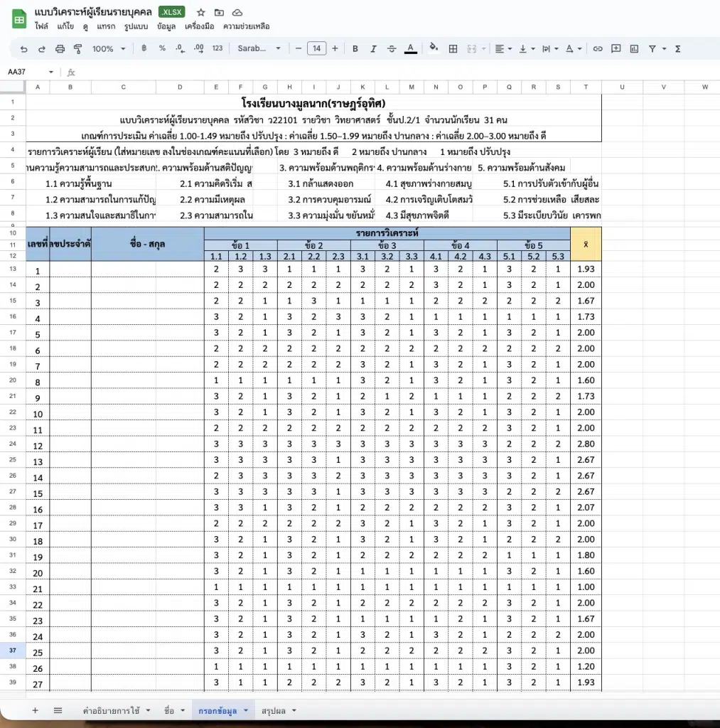This screenshot has width=720, height=728.
Task: Toggle italic formatting
Action: [x=373, y=49]
